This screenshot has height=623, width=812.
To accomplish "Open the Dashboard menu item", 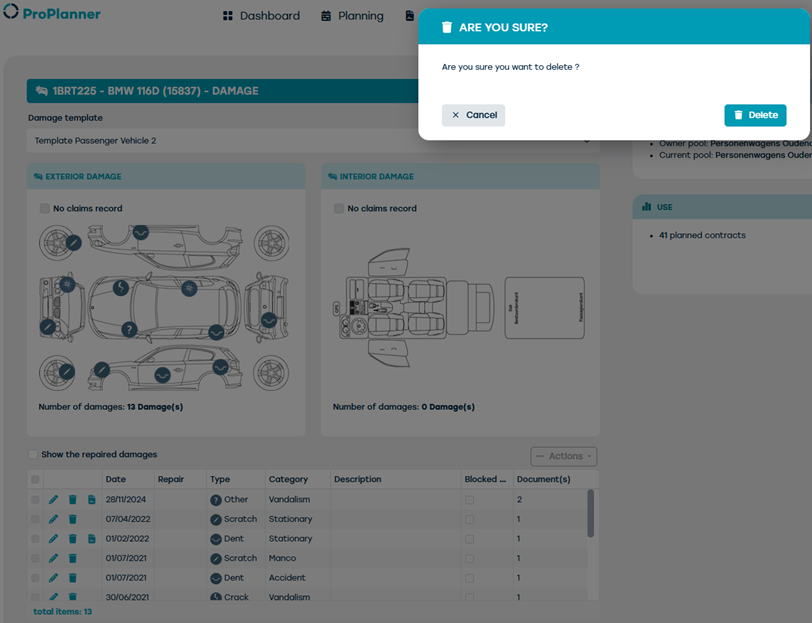I will click(262, 16).
